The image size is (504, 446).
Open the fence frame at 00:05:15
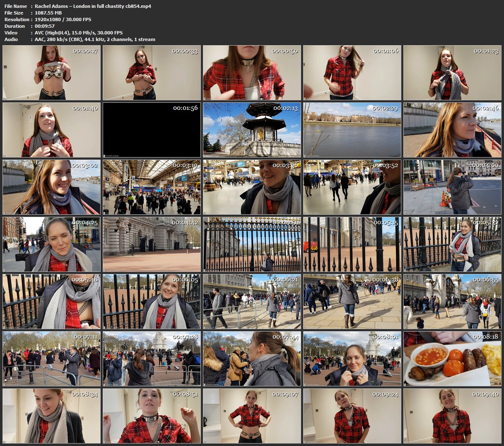(352, 245)
